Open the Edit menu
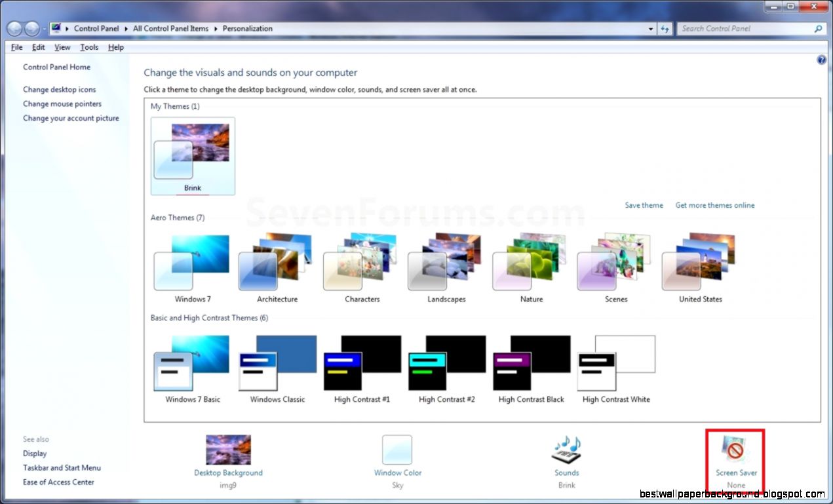The image size is (833, 504). pos(39,47)
